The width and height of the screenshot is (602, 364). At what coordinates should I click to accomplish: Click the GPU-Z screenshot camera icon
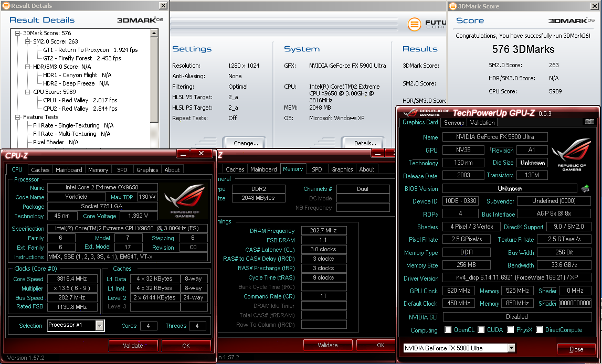coord(589,122)
